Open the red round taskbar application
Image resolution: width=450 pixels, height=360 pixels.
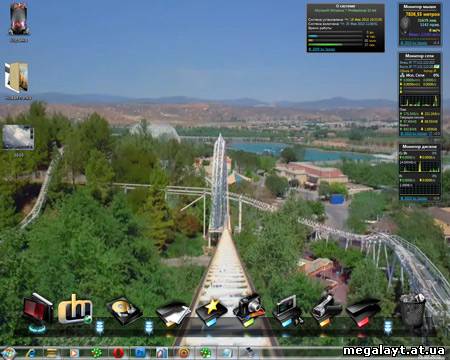[x=118, y=353]
